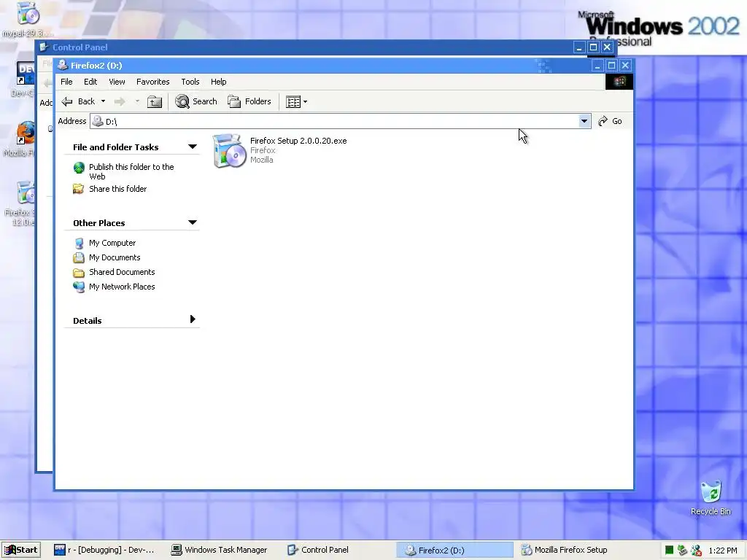747x560 pixels.
Task: Click the Share this folder hand icon
Action: click(79, 189)
